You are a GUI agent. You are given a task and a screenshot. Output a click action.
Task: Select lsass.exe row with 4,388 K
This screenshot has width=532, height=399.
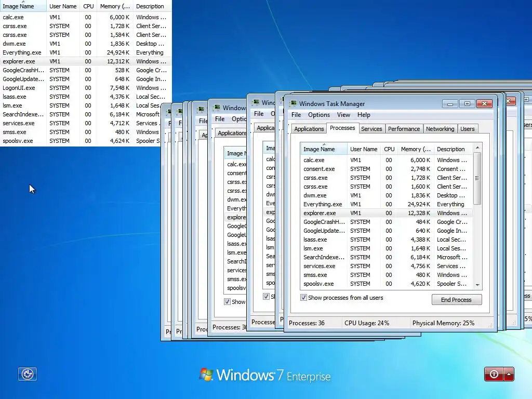(386, 239)
